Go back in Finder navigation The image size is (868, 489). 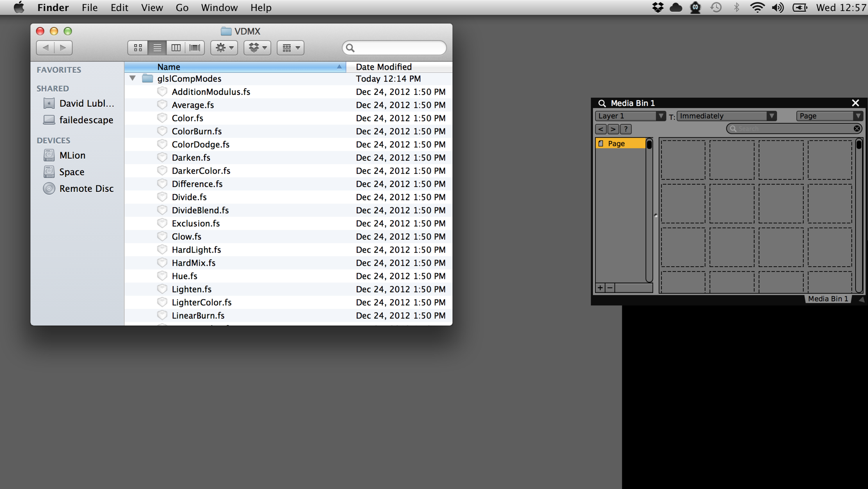pos(45,48)
